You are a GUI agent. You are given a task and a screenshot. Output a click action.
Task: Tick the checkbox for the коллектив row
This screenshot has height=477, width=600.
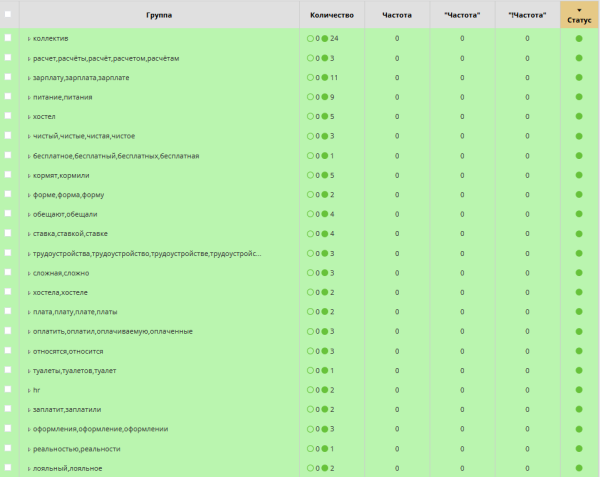pyautogui.click(x=8, y=38)
